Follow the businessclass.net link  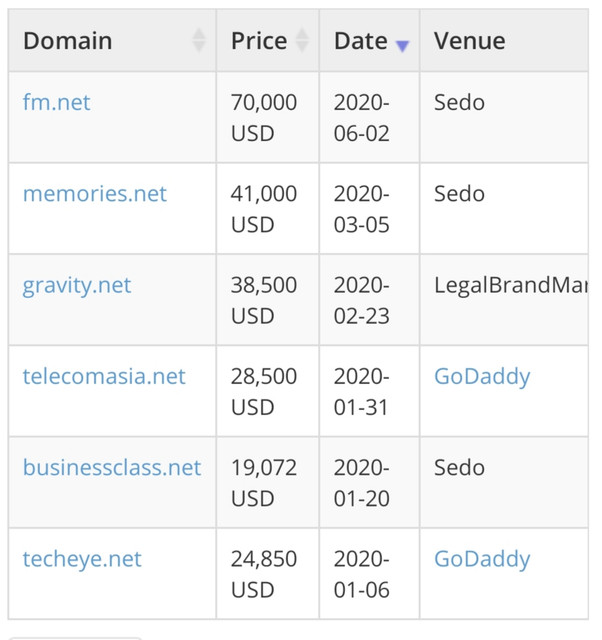(112, 467)
